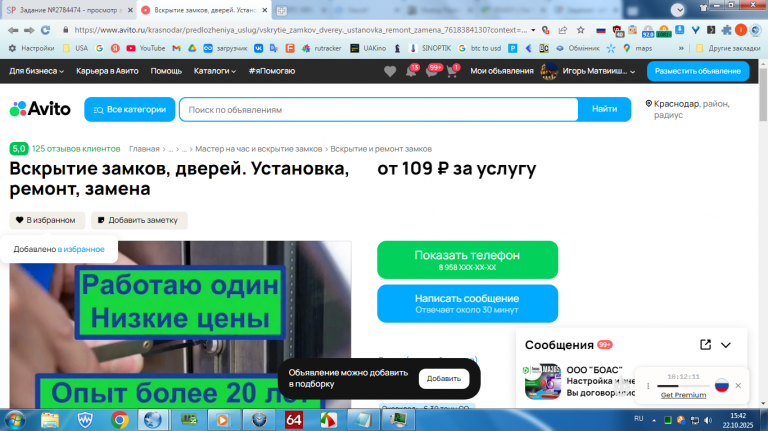
Task: Open the 64 taskbar application
Action: (x=293, y=420)
